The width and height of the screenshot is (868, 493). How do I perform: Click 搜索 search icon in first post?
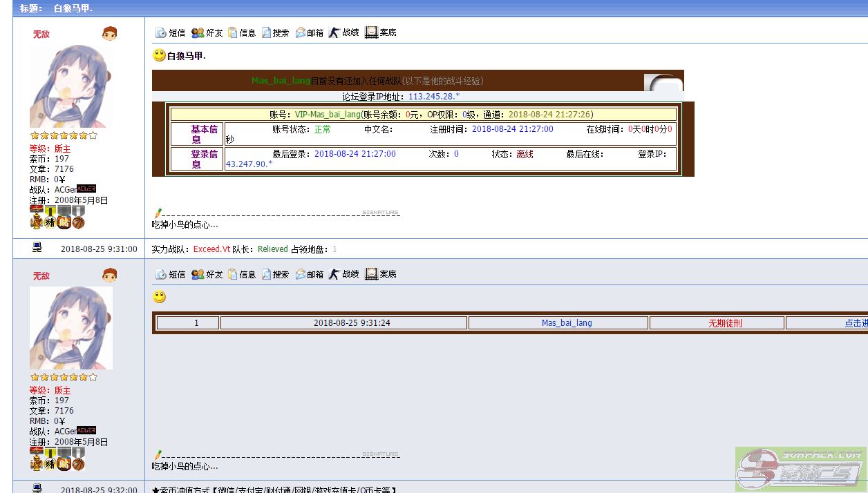pos(267,32)
